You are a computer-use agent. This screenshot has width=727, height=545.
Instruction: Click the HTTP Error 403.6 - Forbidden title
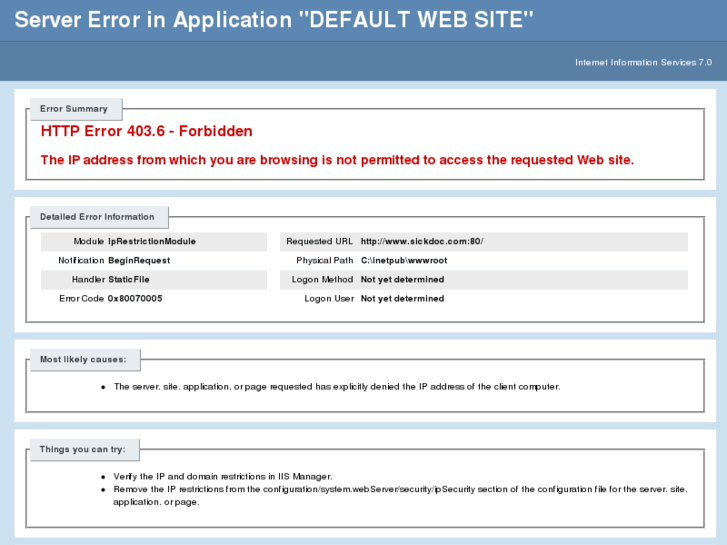tap(147, 131)
